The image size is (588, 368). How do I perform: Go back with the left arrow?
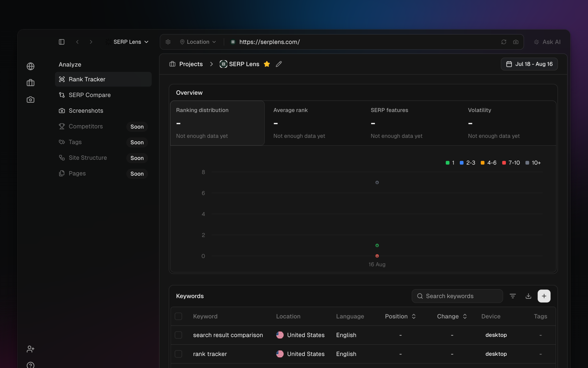pyautogui.click(x=77, y=42)
